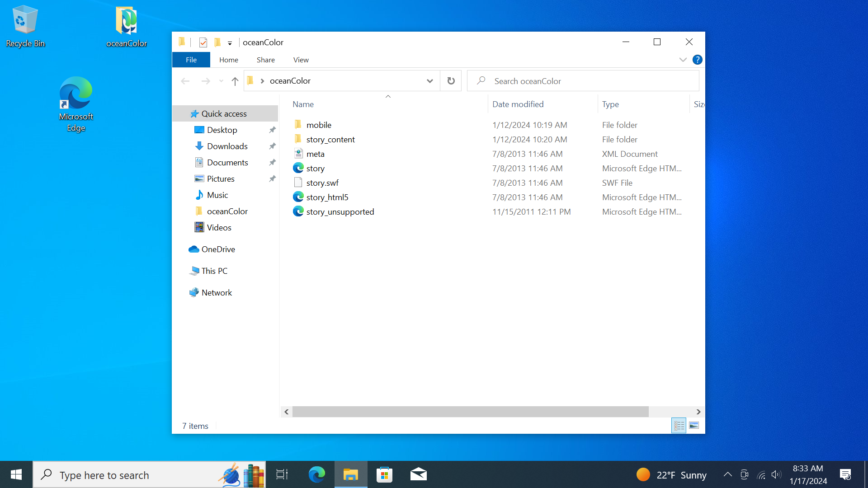Viewport: 868px width, 488px height.
Task: Open the address bar history dropdown
Action: tap(429, 81)
